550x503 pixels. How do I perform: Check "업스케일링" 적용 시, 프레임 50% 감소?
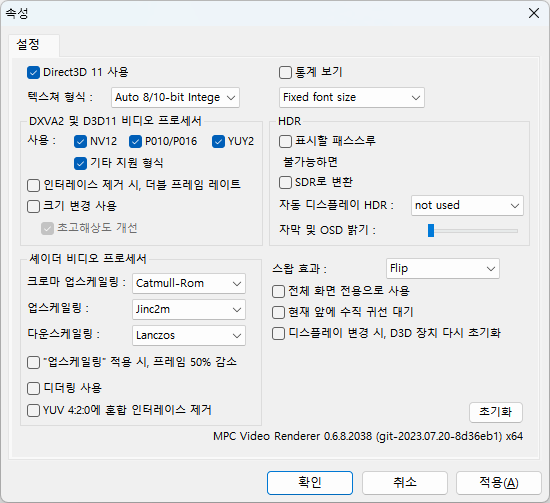[x=33, y=362]
